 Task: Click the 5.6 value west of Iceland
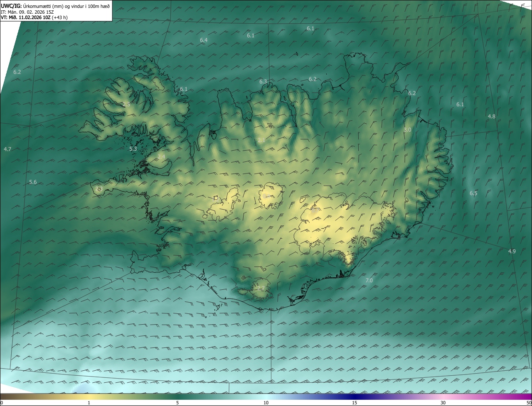pos(33,182)
